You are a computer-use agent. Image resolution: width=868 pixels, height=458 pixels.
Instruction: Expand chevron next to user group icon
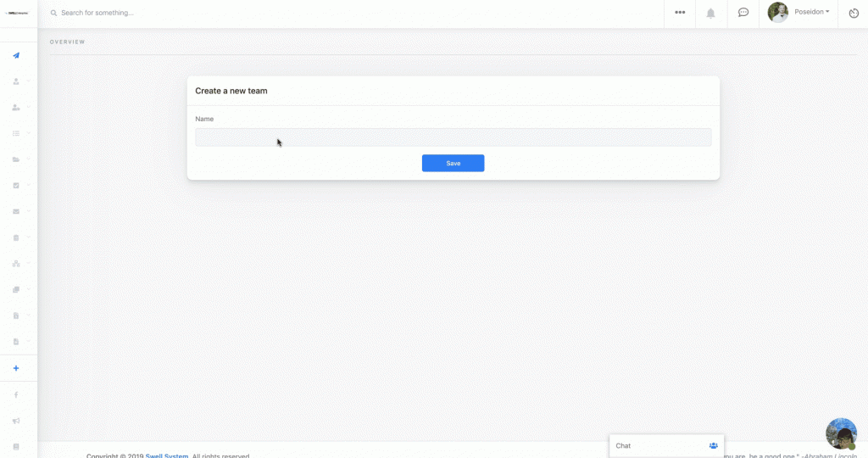tap(29, 107)
